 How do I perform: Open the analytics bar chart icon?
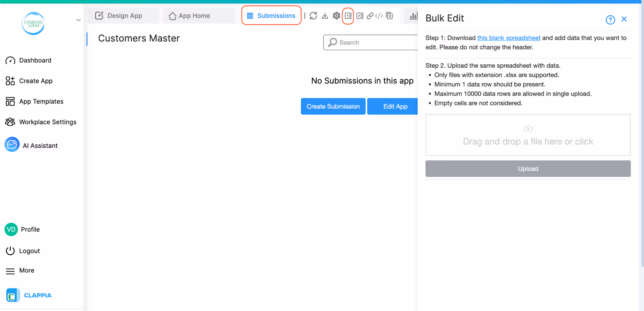coord(414,16)
